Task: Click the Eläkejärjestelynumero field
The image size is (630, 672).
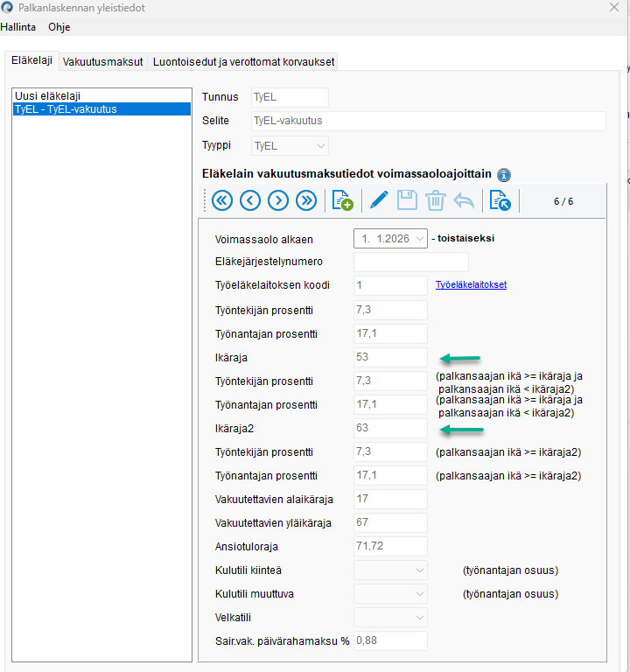Action: coord(411,262)
